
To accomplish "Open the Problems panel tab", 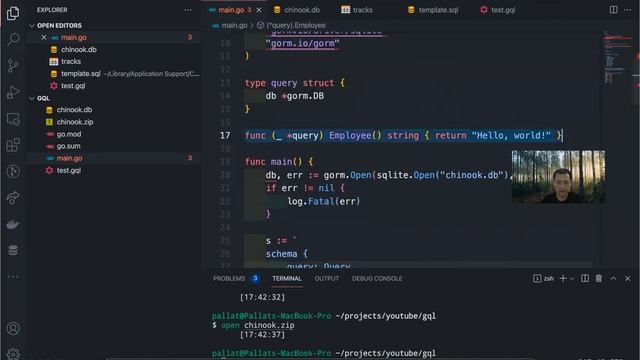I will coord(229,278).
